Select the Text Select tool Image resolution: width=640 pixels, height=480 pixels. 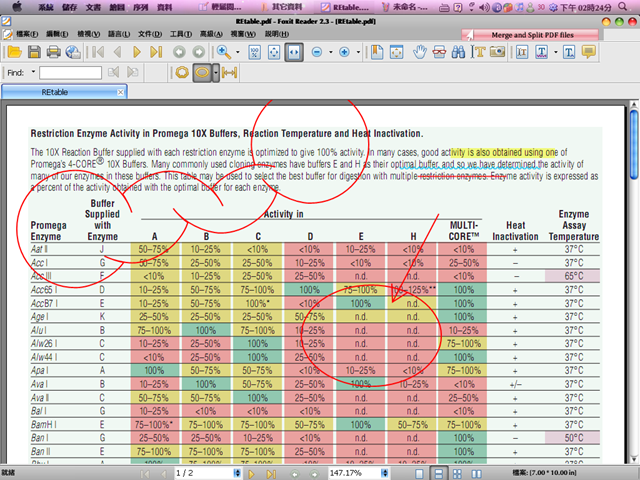click(478, 52)
